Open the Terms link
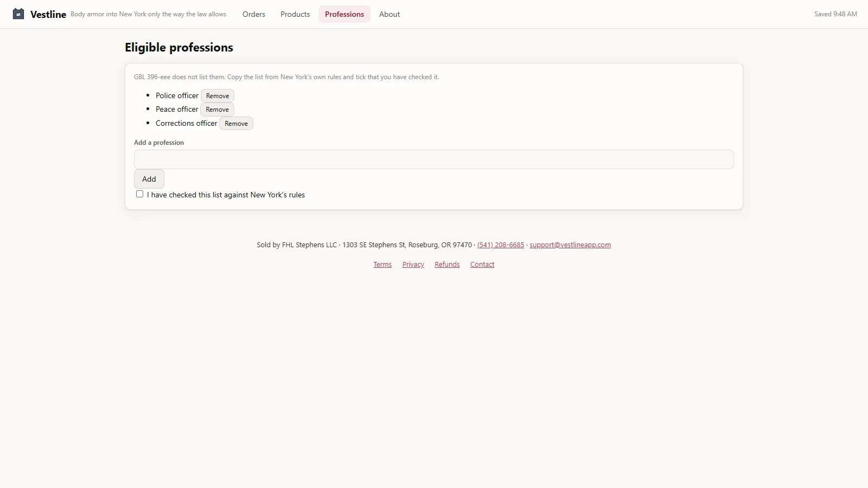Viewport: 868px width, 488px height. pyautogui.click(x=382, y=265)
